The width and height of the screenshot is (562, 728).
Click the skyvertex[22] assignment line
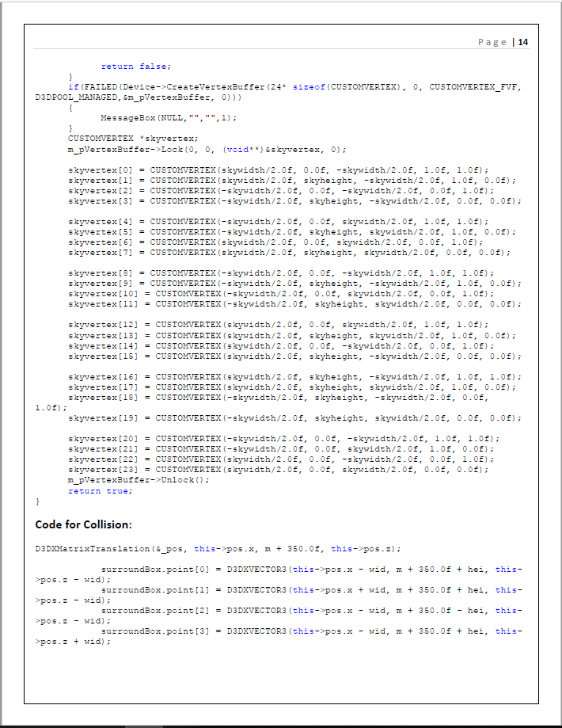[x=281, y=459]
